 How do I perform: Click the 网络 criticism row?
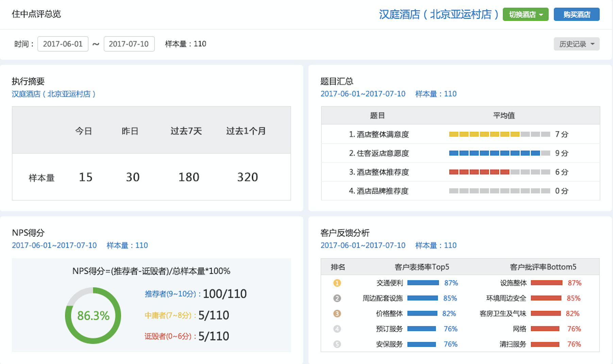tap(547, 329)
